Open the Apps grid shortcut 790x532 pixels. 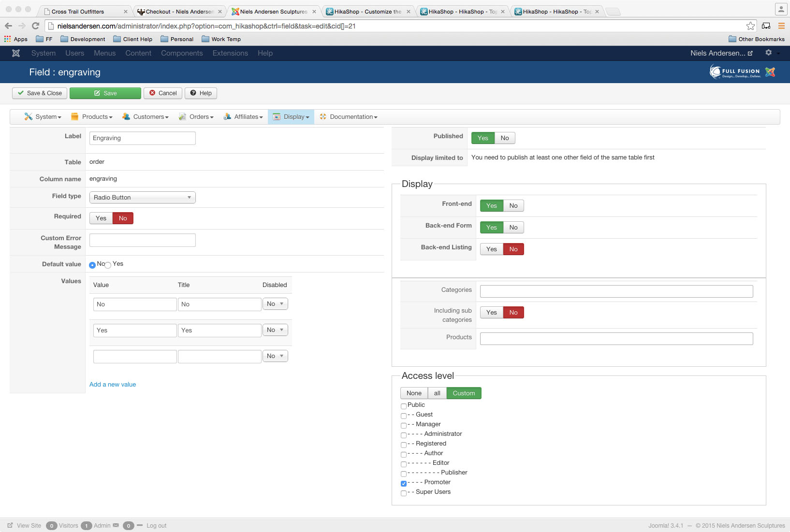16,39
